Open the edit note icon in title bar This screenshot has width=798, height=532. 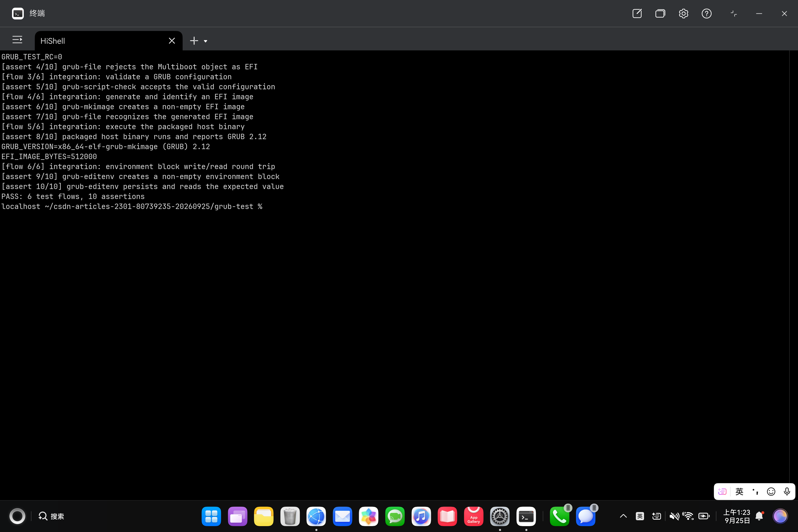[637, 14]
